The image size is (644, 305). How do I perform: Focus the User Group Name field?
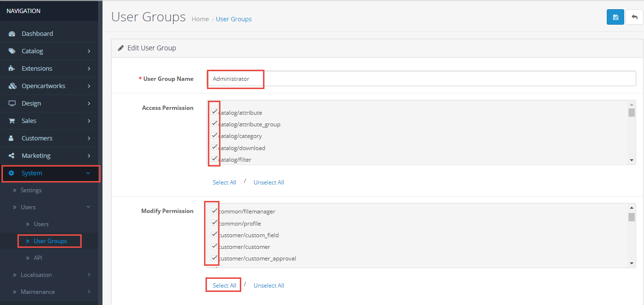(422, 78)
